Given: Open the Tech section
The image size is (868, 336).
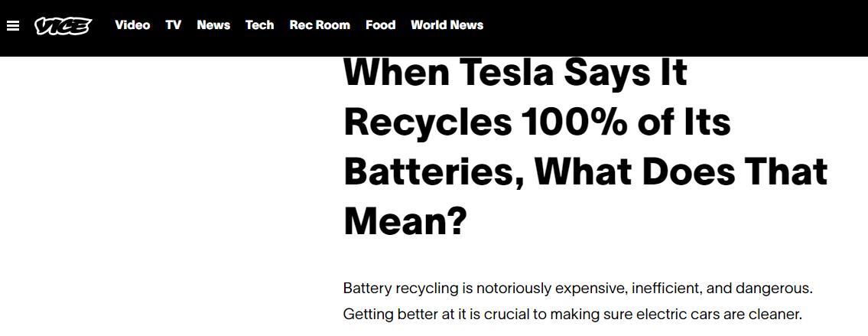Looking at the screenshot, I should [x=259, y=25].
